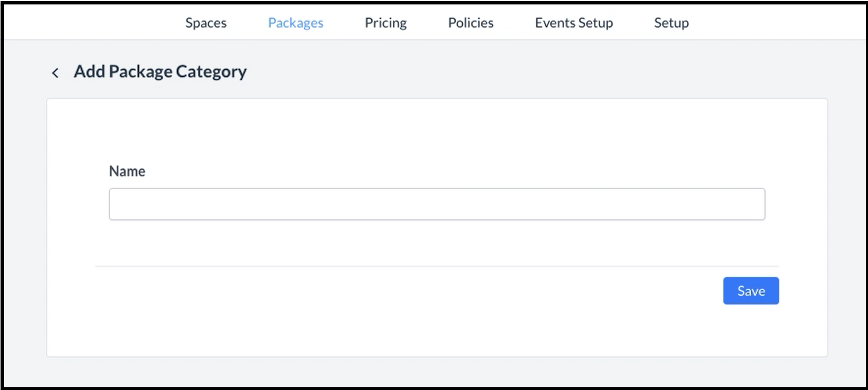Open the Setup tab
The image size is (868, 390).
click(x=671, y=23)
